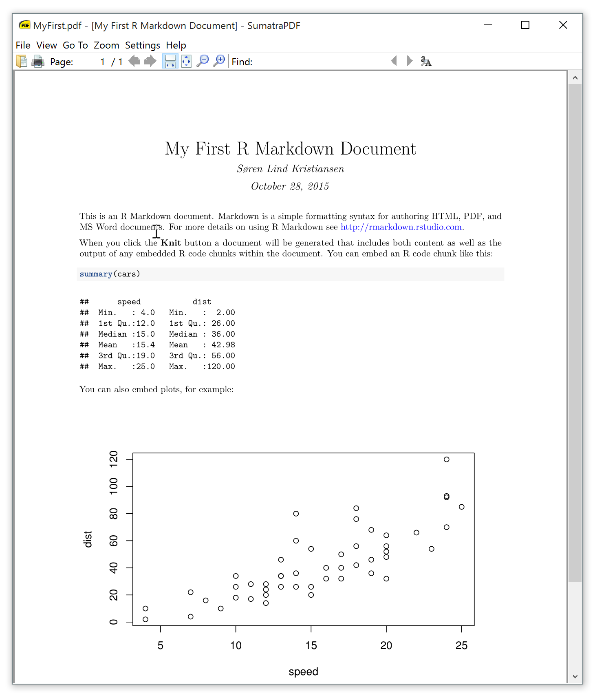Click 'You can also embed plots' text
595x700 pixels.
(156, 389)
